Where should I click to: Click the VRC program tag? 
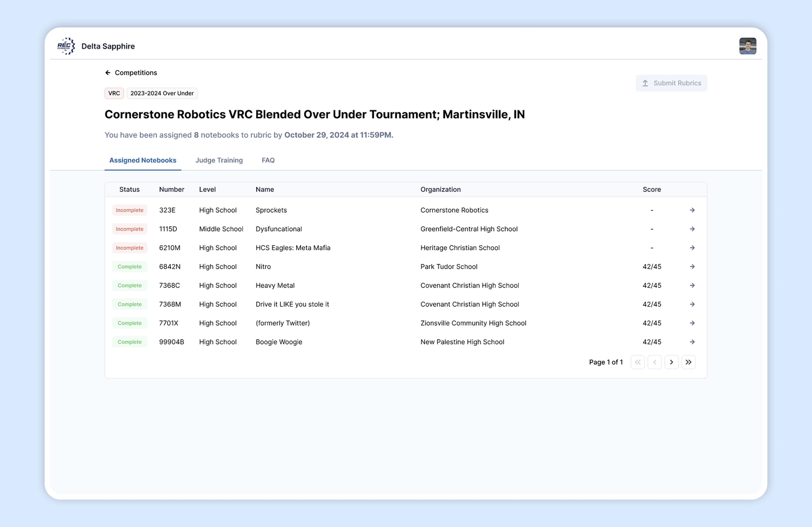pos(114,93)
